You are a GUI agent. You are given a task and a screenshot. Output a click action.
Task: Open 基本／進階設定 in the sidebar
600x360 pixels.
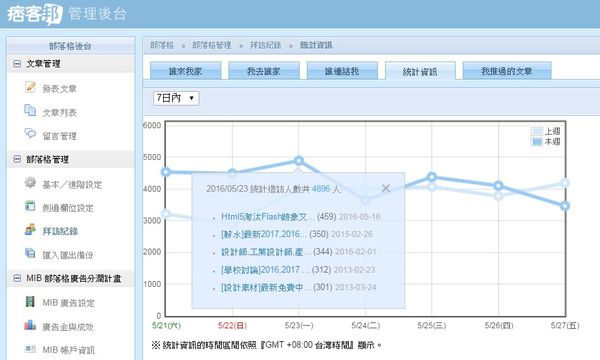(x=72, y=185)
